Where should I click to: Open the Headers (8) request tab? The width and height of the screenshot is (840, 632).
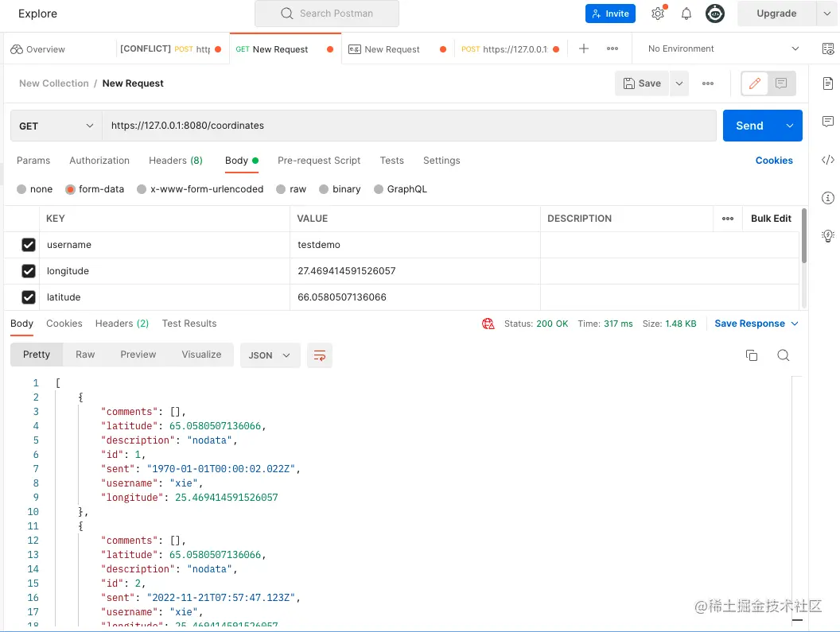176,160
